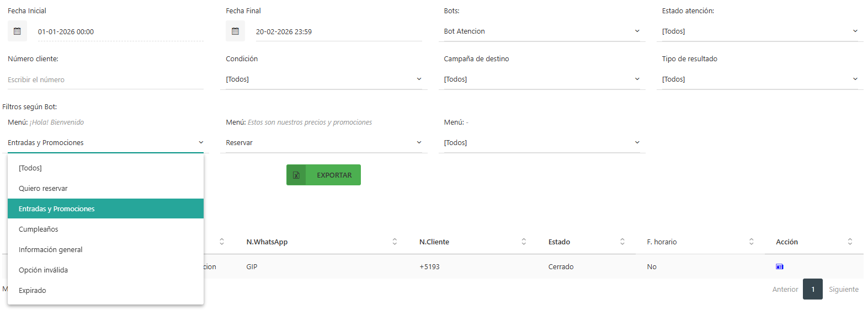Sort by the N.Cliente column arrows
The width and height of the screenshot is (868, 310).
(524, 242)
